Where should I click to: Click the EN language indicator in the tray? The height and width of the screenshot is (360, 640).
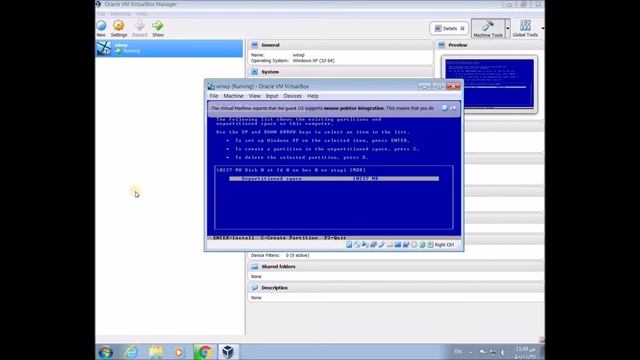tap(458, 352)
